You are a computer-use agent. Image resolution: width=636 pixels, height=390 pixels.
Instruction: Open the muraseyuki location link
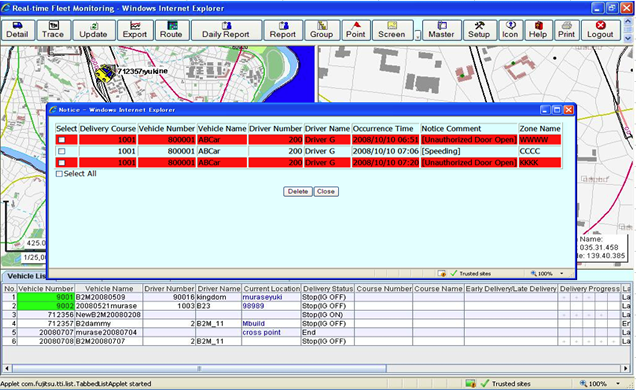[x=262, y=297]
